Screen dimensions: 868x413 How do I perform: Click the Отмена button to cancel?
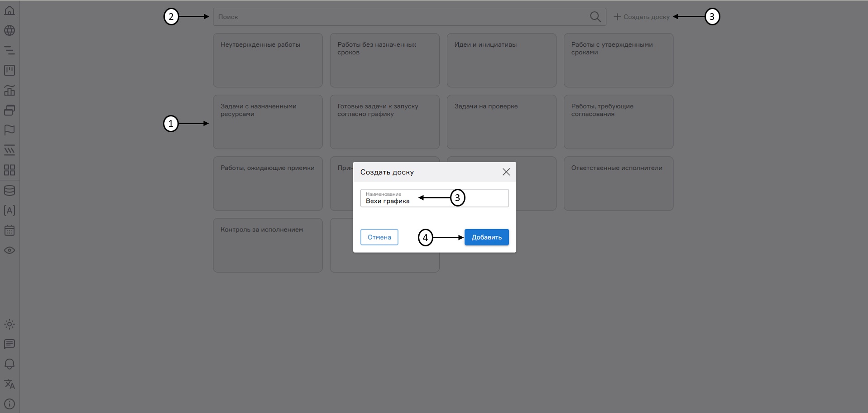point(379,237)
